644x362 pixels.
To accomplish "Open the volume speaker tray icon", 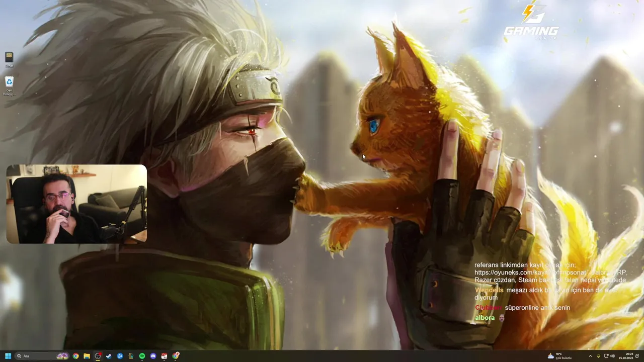I will pyautogui.click(x=612, y=356).
